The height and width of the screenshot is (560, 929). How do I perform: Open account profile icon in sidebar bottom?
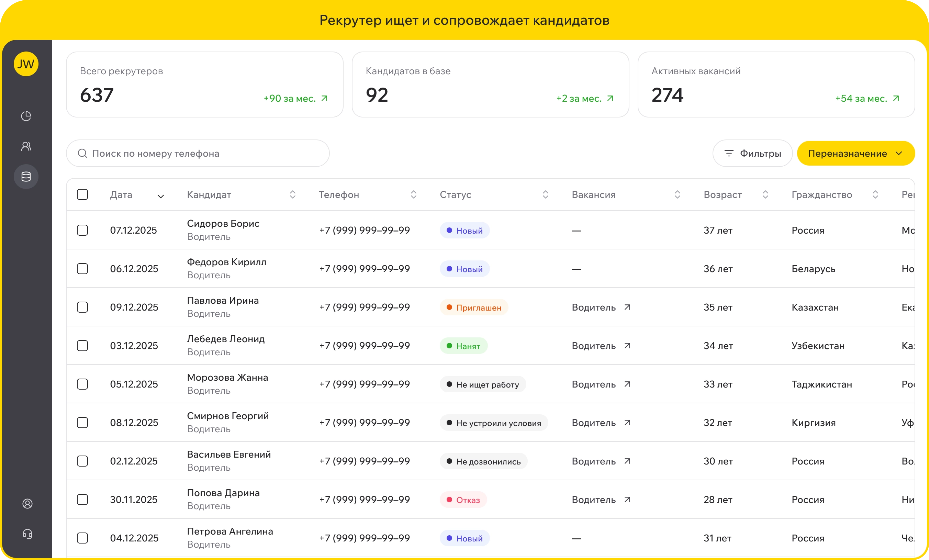tap(27, 503)
